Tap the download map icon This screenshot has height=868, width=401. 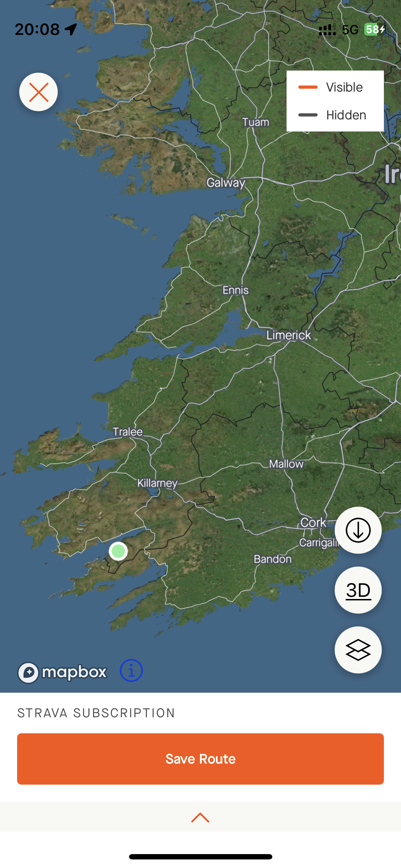(x=358, y=530)
